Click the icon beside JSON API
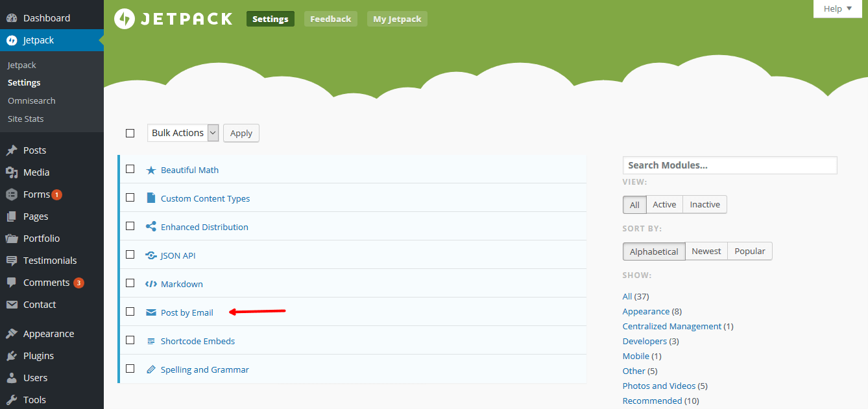The height and width of the screenshot is (409, 868). click(x=151, y=255)
